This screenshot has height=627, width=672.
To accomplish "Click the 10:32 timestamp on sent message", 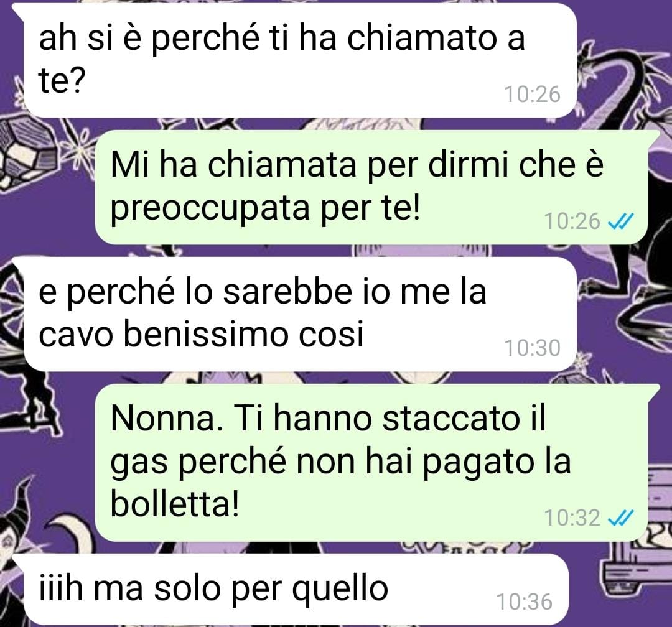I will 572,518.
